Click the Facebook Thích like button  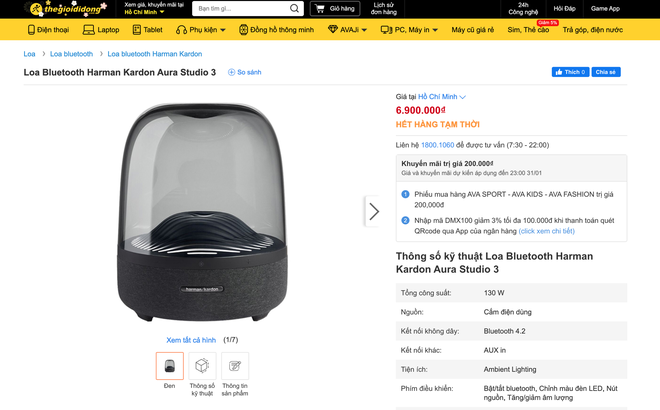570,72
